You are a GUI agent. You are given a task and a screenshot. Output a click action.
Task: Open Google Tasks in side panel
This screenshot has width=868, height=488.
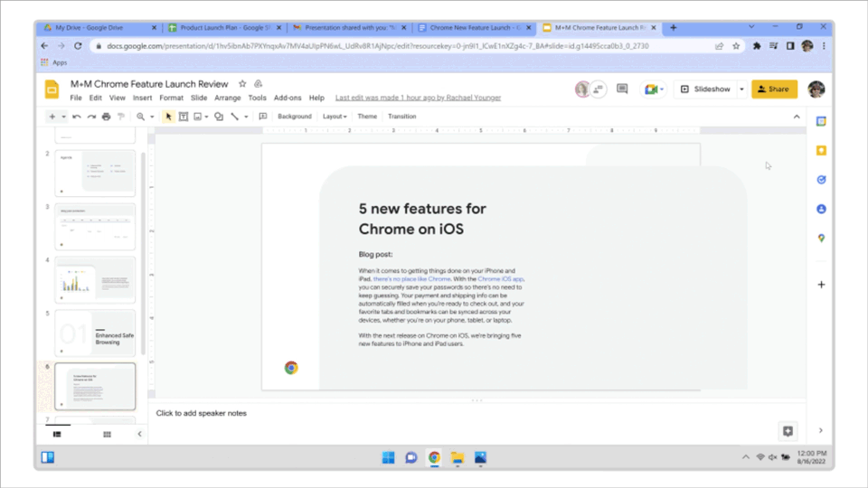[822, 180]
